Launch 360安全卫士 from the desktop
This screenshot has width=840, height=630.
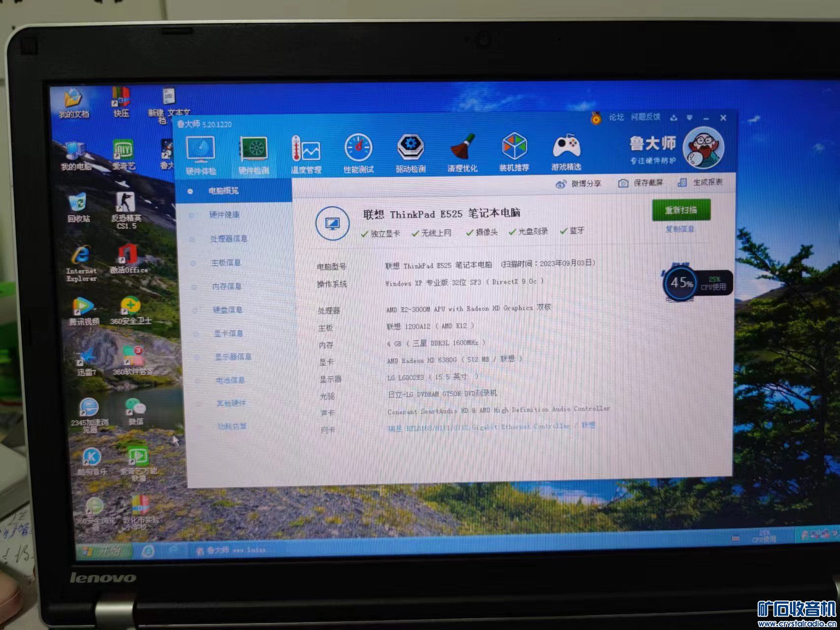(x=131, y=311)
